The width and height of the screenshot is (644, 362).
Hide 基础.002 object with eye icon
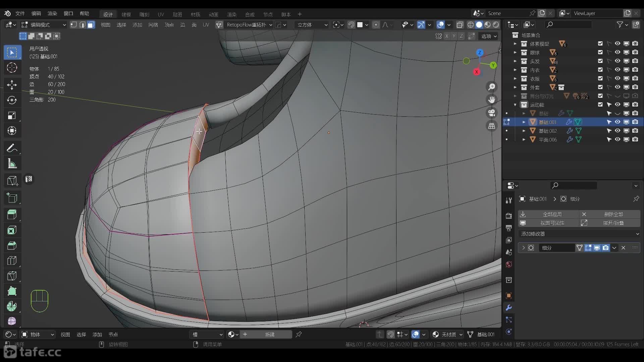pos(618,131)
